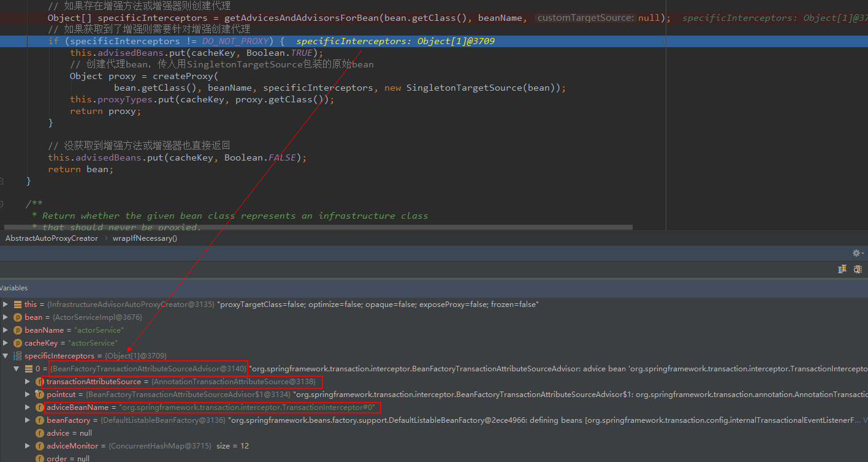Click AbstractAutoProxyCreator breadcrumb
The width and height of the screenshot is (868, 462).
point(51,238)
